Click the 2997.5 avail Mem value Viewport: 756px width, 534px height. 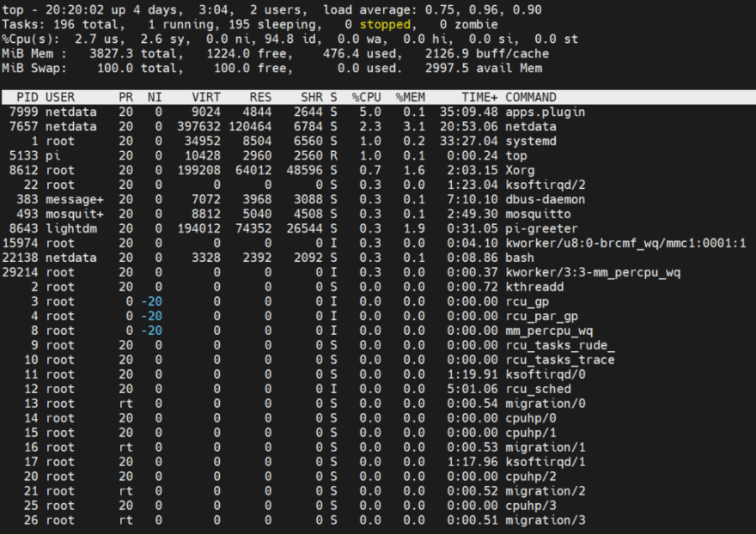(x=447, y=68)
